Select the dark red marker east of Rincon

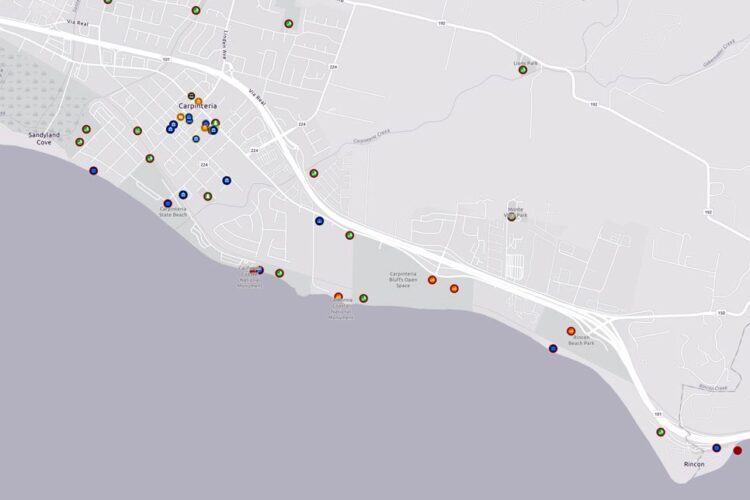[x=738, y=450]
